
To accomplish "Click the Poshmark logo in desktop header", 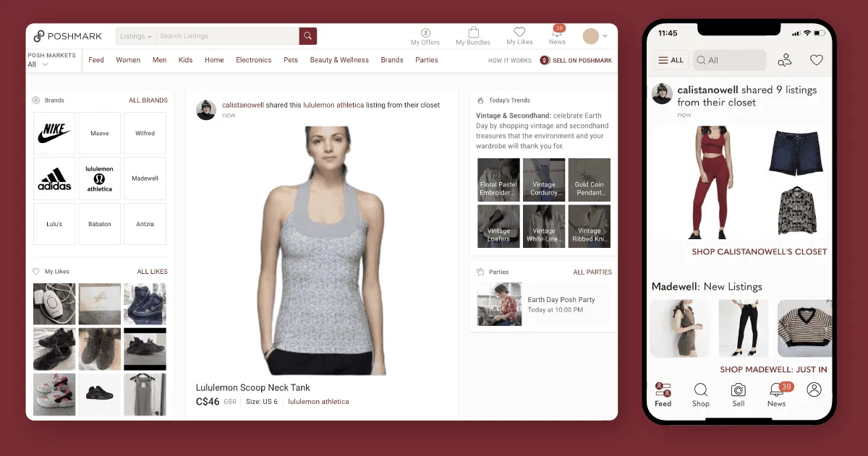I will (68, 36).
